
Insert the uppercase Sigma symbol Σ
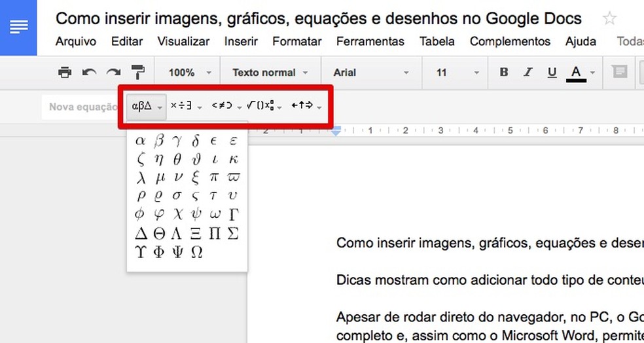click(x=233, y=233)
